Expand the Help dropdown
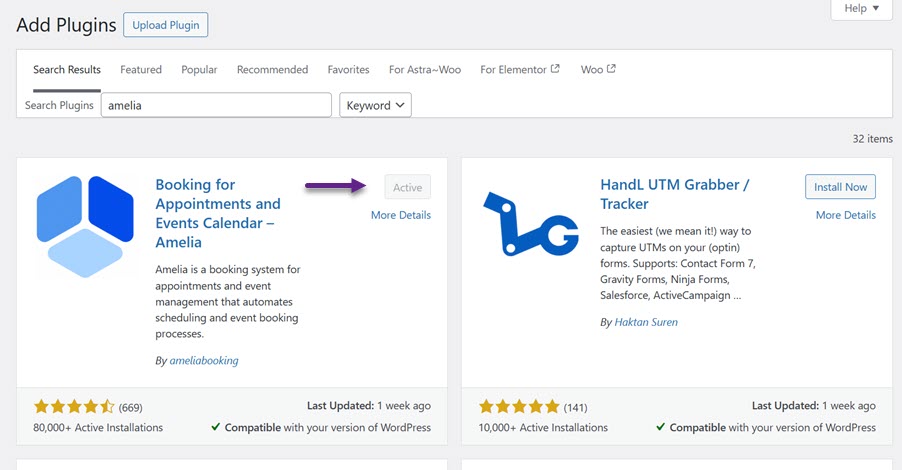 [861, 9]
